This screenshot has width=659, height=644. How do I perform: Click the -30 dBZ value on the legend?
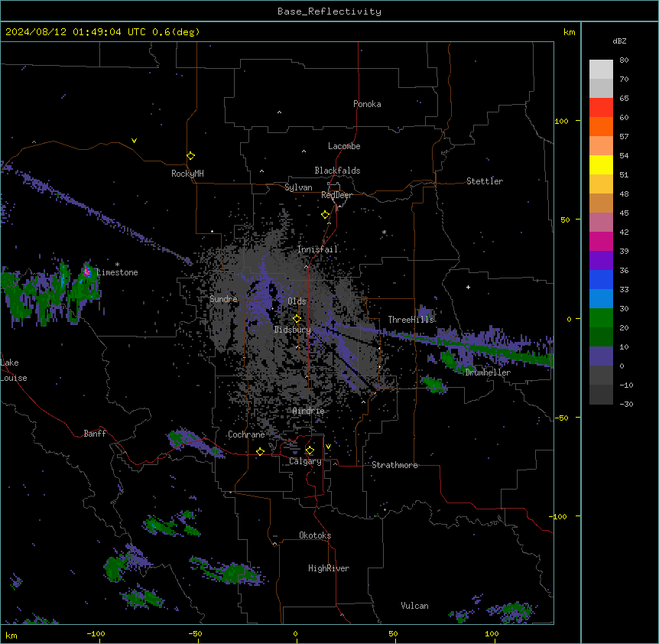pyautogui.click(x=626, y=404)
